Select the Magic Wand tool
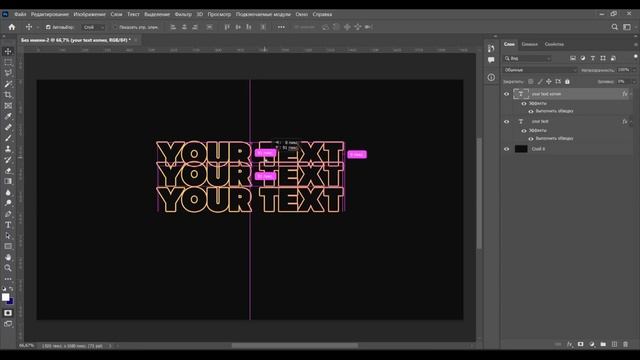The image size is (640, 360). 8,84
